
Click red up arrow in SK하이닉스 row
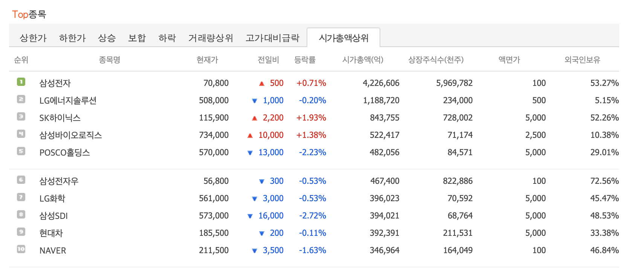[x=255, y=118]
